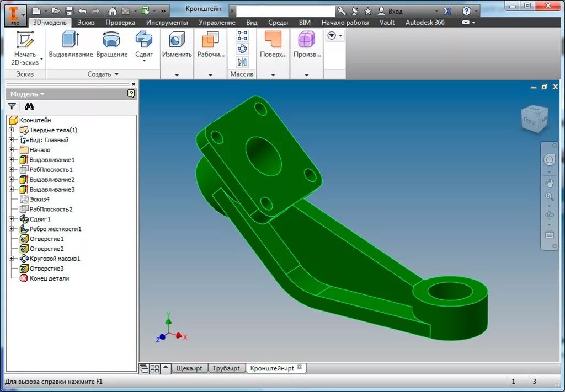Click the rectangular pattern icon in Массив

pos(242,36)
